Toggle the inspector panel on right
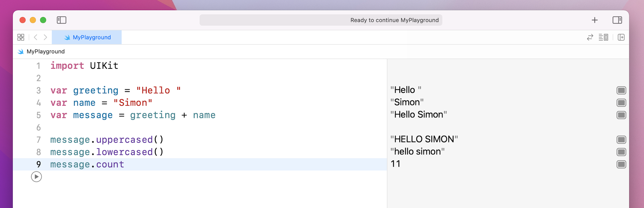This screenshot has width=644, height=208. pyautogui.click(x=617, y=20)
